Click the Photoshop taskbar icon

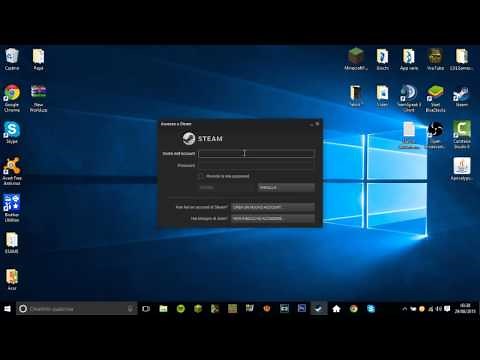302,309
